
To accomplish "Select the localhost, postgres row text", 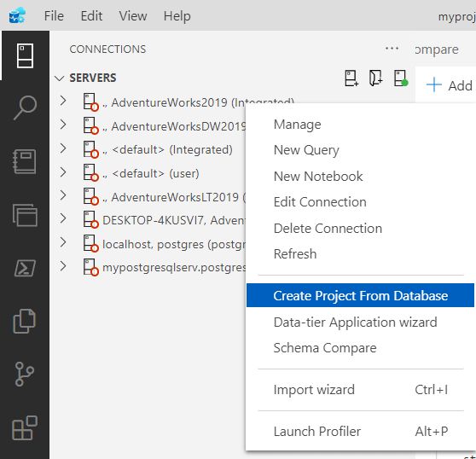I will point(174,244).
